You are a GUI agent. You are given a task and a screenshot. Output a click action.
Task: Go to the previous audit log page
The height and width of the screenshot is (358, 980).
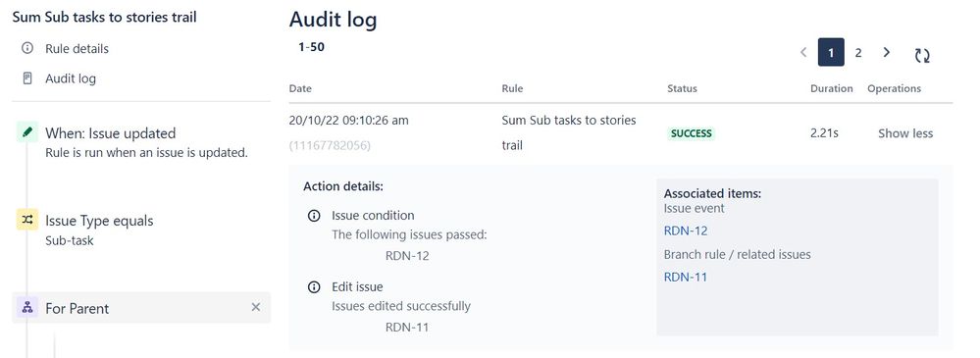click(x=803, y=53)
